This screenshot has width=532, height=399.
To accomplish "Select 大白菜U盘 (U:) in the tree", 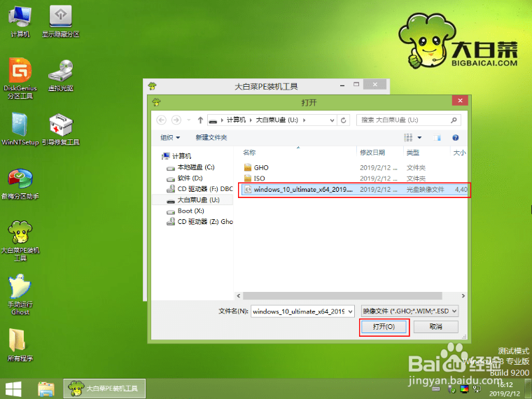I will (193, 199).
